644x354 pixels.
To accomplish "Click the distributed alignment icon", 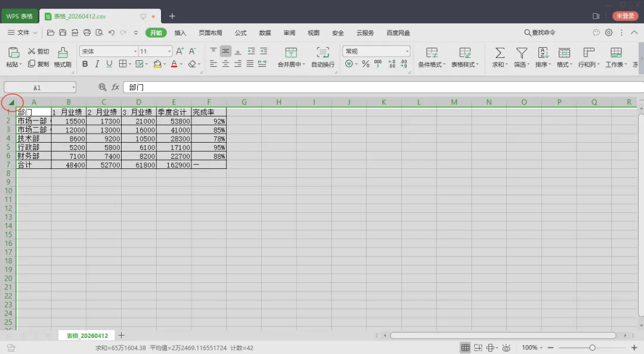I will coord(262,64).
